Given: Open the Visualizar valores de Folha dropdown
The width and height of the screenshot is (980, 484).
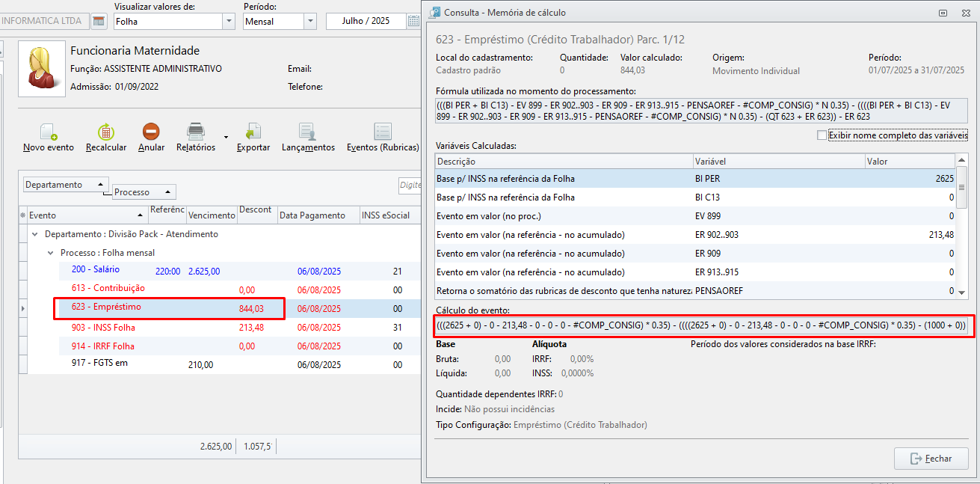Looking at the screenshot, I should click(229, 22).
